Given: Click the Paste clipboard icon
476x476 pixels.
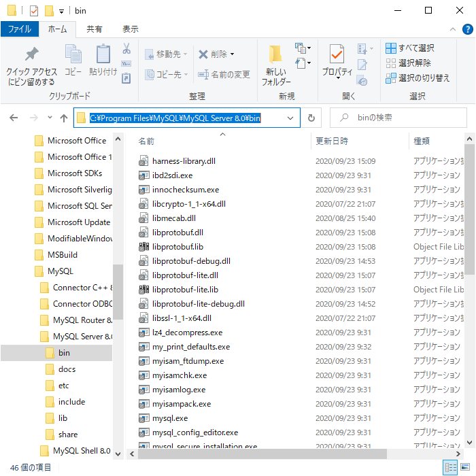Looking at the screenshot, I should 103,56.
